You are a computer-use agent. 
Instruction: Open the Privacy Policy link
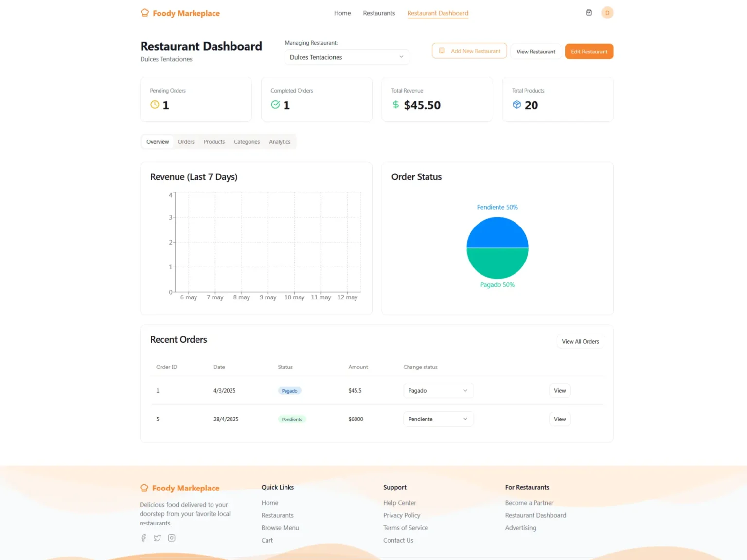point(402,515)
